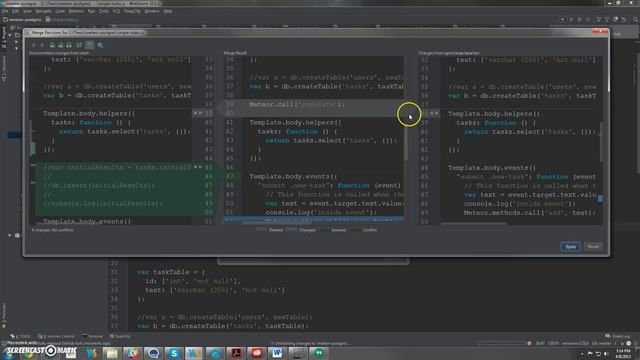The width and height of the screenshot is (640, 360).
Task: Open the Structure side tool tab
Action: (4, 69)
